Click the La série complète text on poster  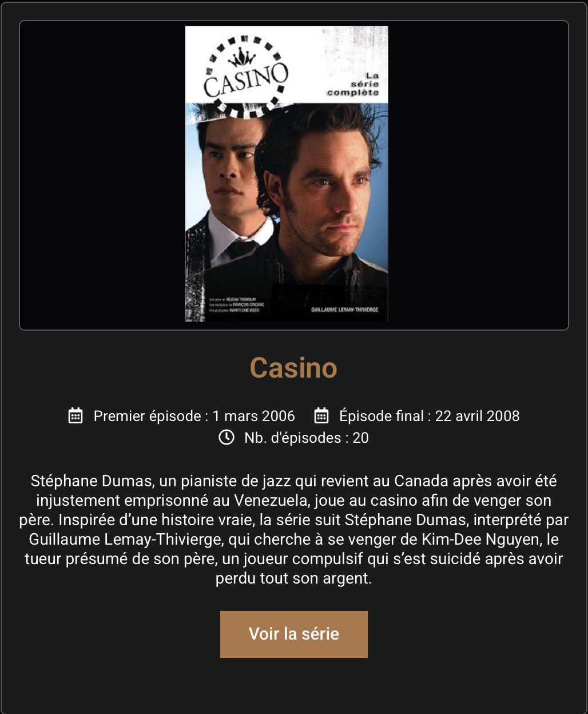[x=353, y=84]
